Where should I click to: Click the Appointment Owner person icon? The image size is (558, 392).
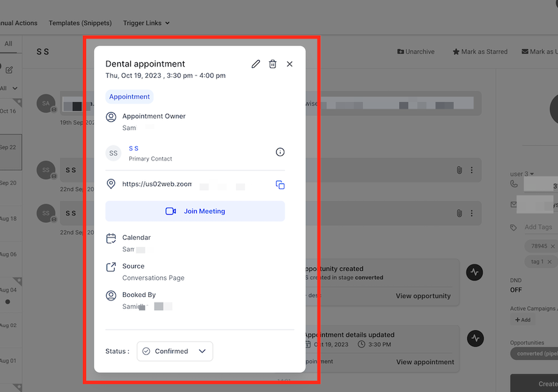tap(111, 117)
